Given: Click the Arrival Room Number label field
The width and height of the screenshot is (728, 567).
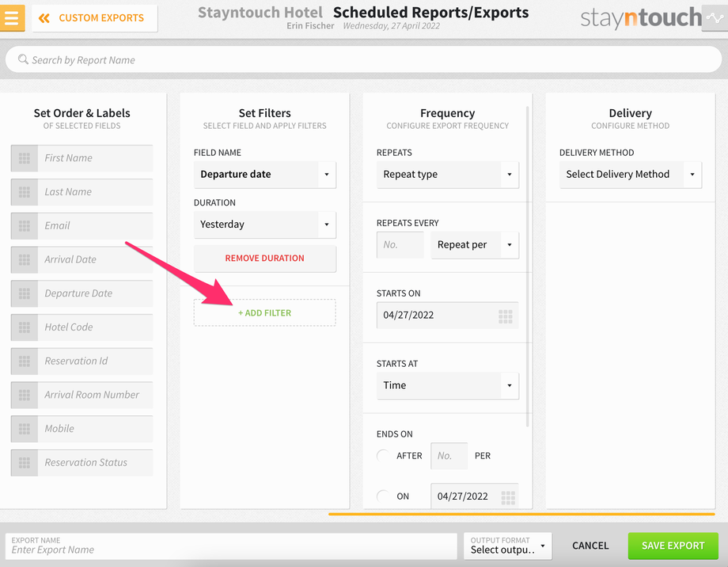Looking at the screenshot, I should pos(95,395).
